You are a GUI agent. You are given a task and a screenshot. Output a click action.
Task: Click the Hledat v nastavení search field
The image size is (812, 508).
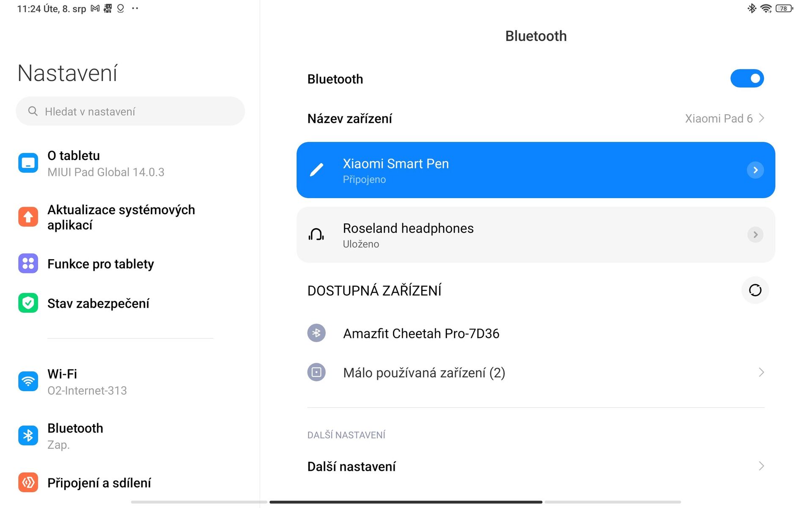[x=130, y=111]
